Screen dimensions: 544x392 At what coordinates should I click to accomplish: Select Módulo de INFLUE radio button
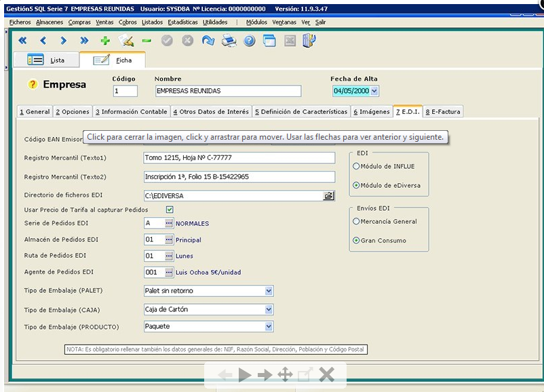pos(356,166)
